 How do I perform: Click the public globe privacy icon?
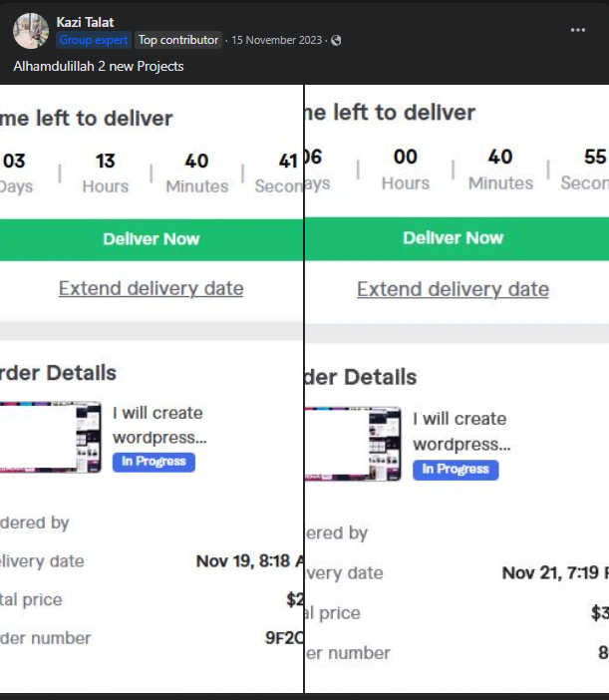336,40
